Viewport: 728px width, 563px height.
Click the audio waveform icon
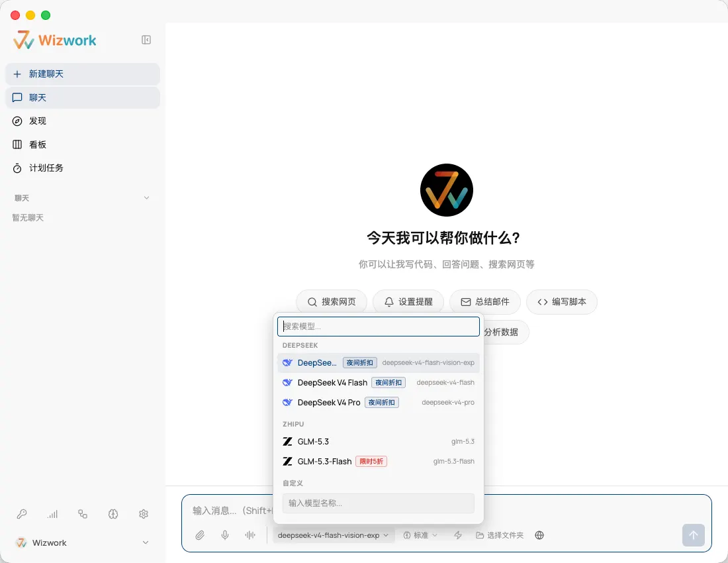tap(250, 535)
